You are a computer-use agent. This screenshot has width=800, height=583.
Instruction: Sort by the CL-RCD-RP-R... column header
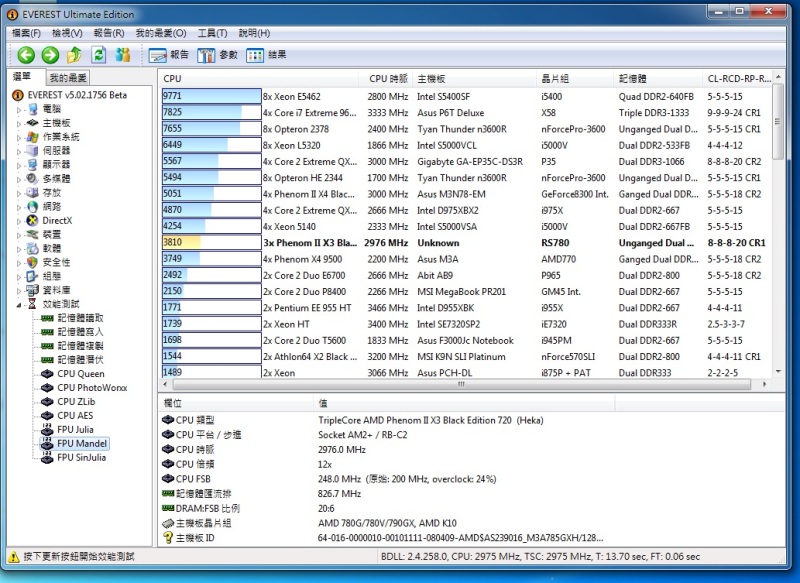(739, 79)
